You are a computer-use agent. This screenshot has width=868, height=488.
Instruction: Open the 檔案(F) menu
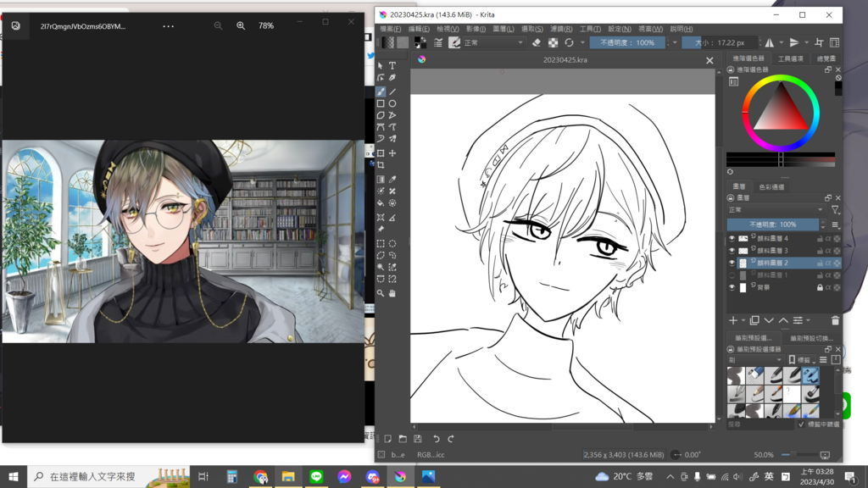[x=390, y=29]
